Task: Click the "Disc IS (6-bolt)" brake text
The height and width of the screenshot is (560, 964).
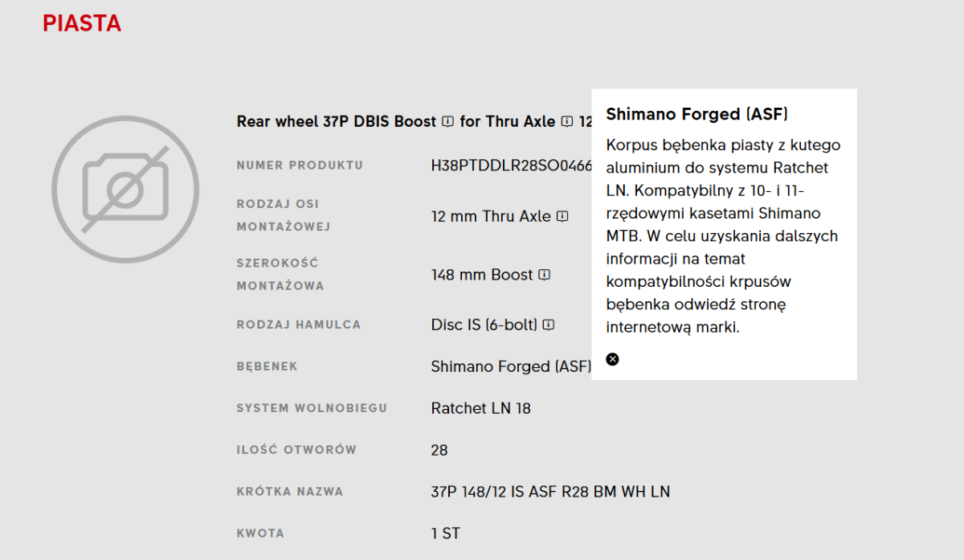Action: (484, 325)
